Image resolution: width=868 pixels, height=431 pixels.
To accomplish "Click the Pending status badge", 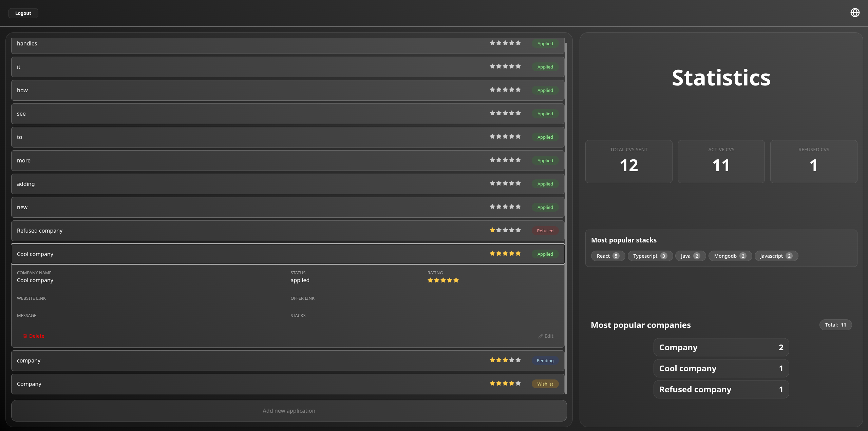I will (x=545, y=360).
